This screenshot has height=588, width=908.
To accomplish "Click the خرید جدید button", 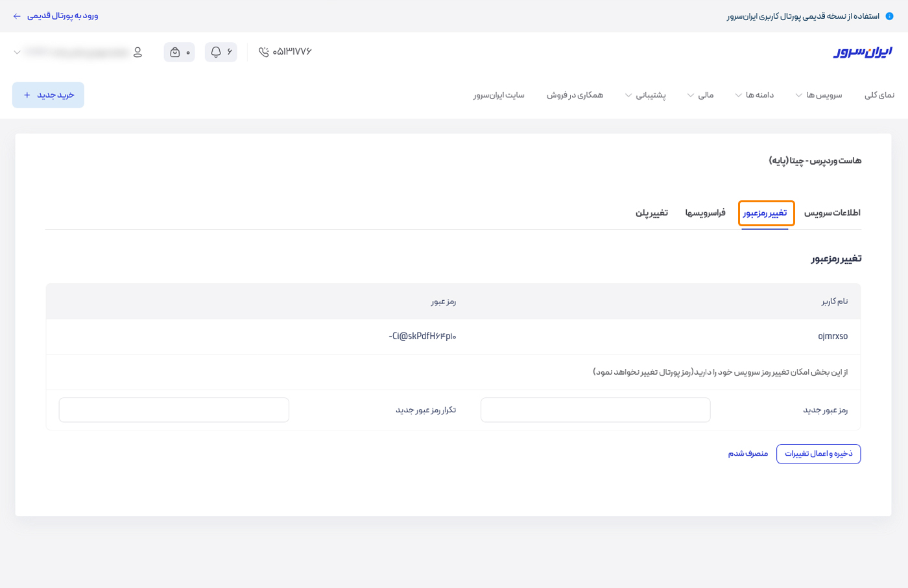I will [x=48, y=95].
